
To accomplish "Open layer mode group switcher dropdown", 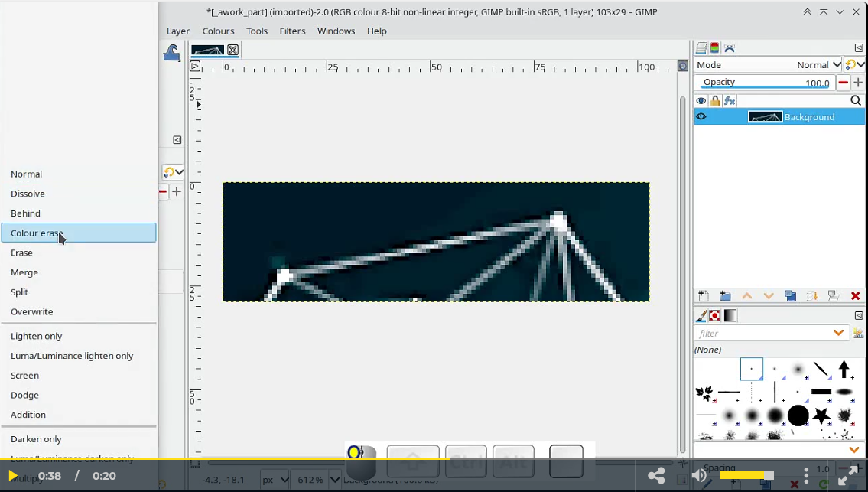I will click(x=855, y=65).
